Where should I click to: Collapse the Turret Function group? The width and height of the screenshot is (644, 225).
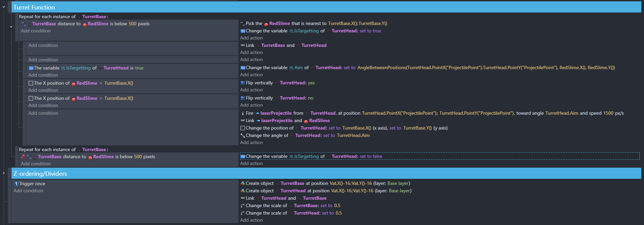[x=4, y=7]
